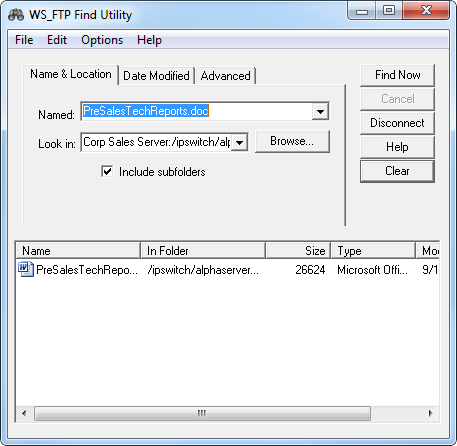
Task: Switch to the Name & Location tab
Action: click(x=71, y=74)
